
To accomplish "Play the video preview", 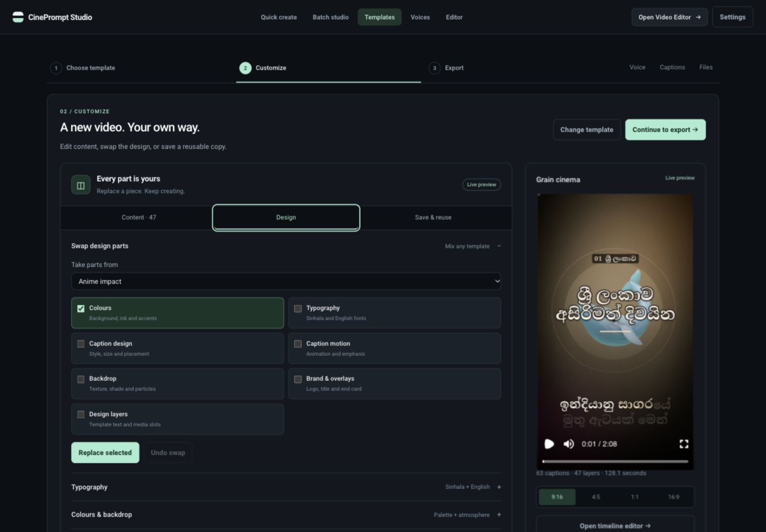I will click(549, 444).
